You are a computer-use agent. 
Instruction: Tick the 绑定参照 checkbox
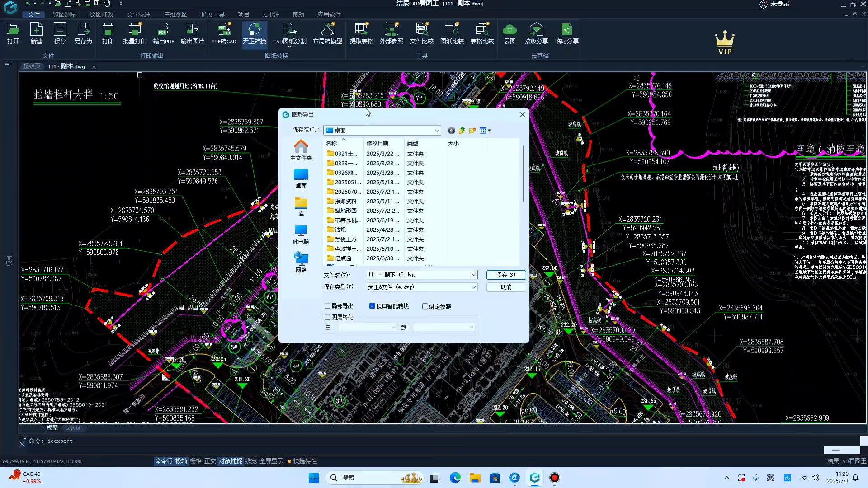click(x=425, y=306)
